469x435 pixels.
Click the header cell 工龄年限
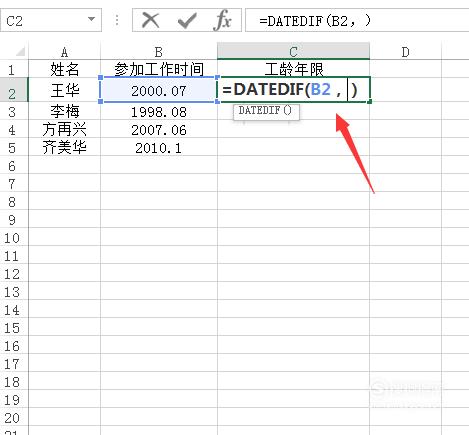coord(293,69)
